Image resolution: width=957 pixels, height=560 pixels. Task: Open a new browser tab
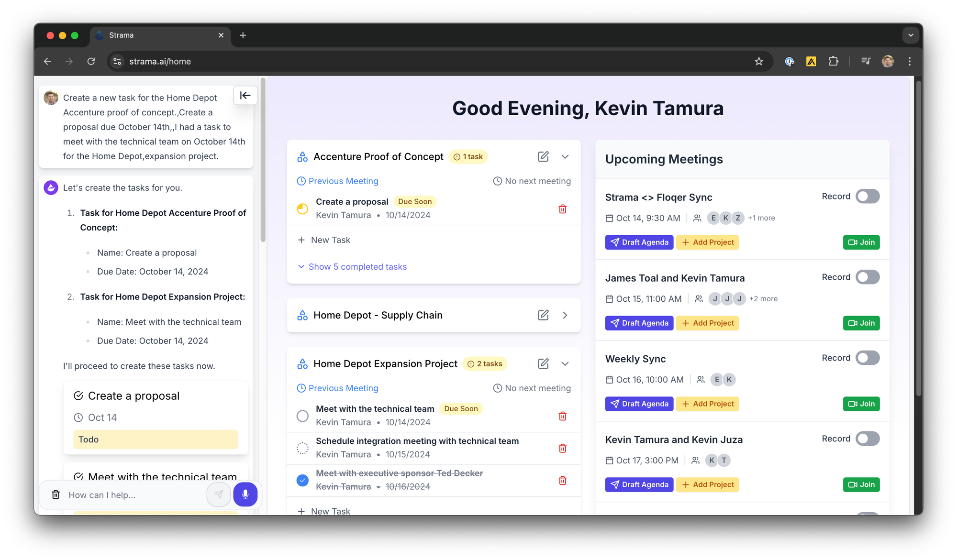tap(243, 35)
